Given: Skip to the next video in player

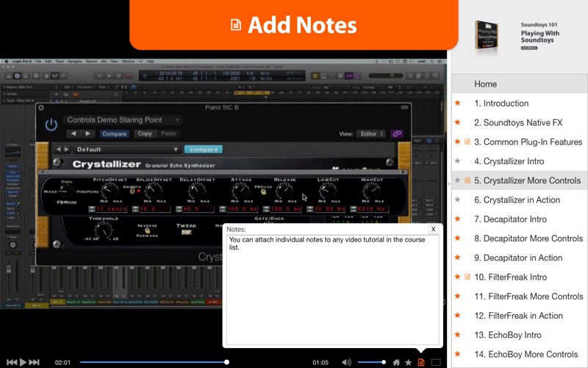Looking at the screenshot, I should [x=34, y=362].
